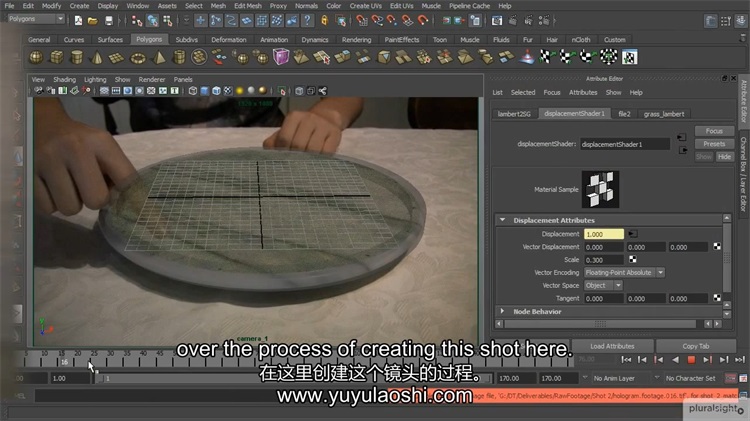Open the Rendering shelf tab
This screenshot has width=750, height=421.
(356, 40)
